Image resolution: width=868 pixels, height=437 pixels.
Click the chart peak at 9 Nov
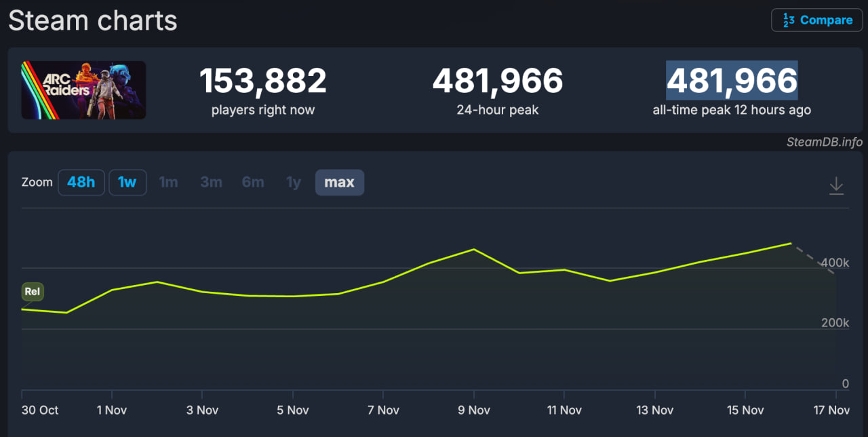pyautogui.click(x=473, y=250)
